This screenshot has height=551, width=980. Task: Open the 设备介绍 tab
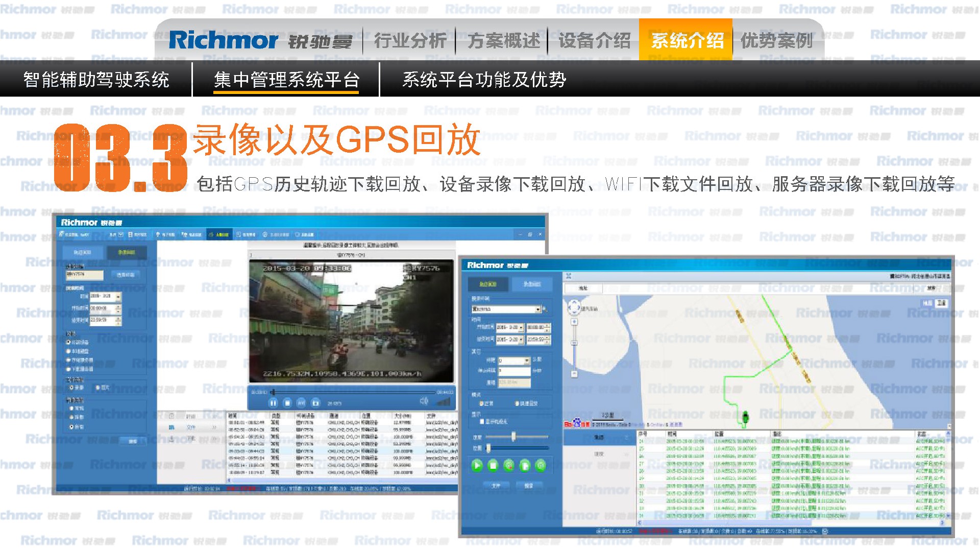pyautogui.click(x=594, y=40)
